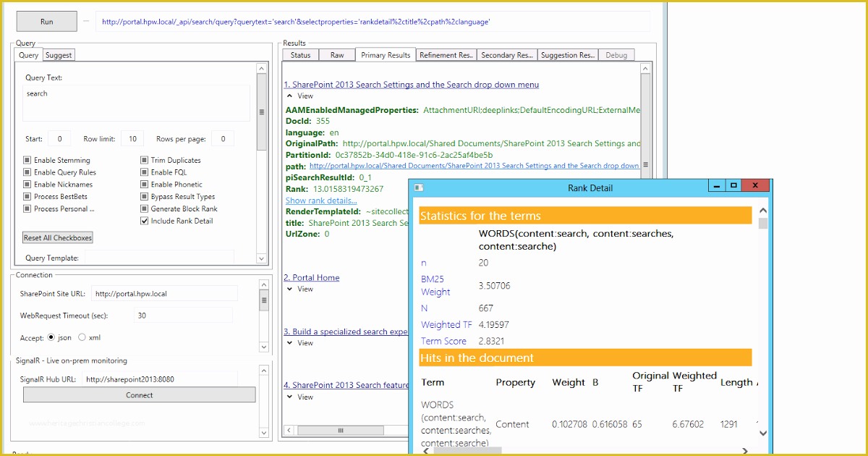This screenshot has height=456, width=868.
Task: Open the Raw results tab
Action: pyautogui.click(x=337, y=55)
